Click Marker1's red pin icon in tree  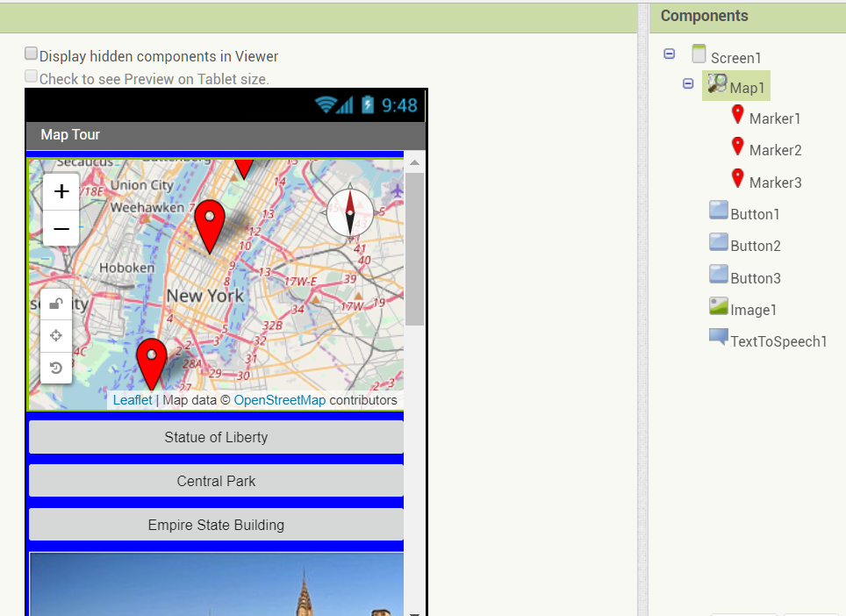coord(737,115)
